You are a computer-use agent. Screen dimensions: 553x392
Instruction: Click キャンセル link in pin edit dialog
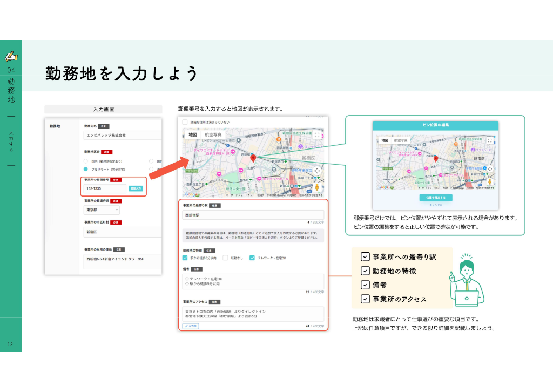[x=436, y=205]
